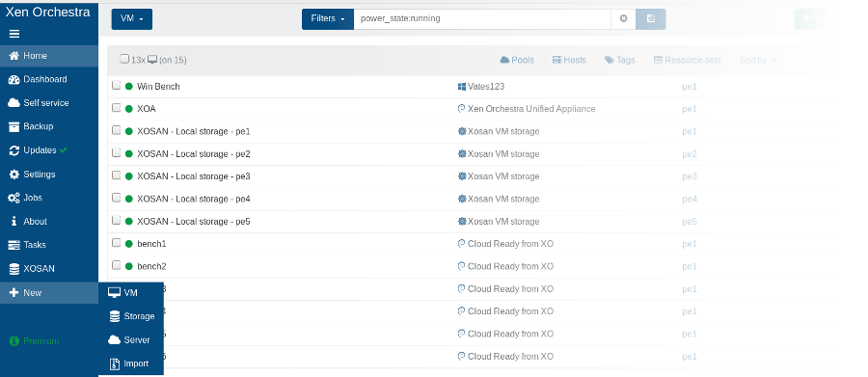Screen dimensions: 868x377
Task: Open the VM type dropdown
Action: point(132,19)
